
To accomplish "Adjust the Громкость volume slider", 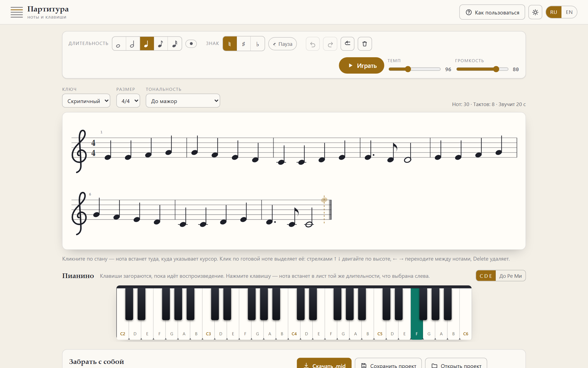I will [482, 69].
